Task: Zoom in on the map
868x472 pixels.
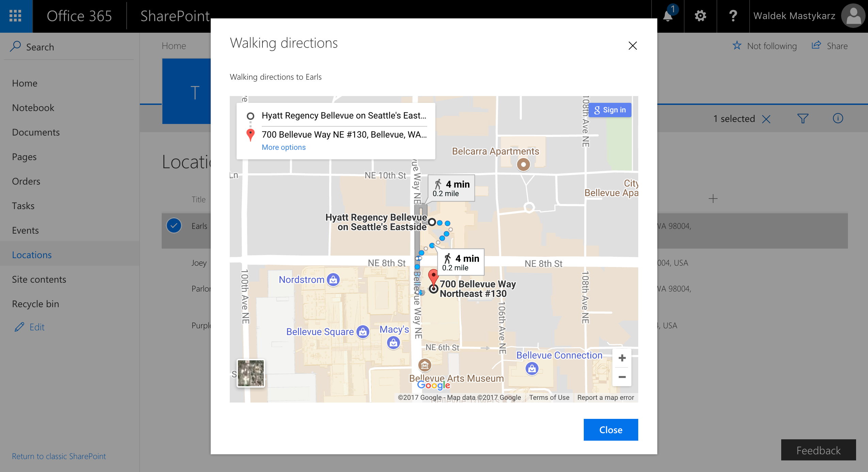Action: click(622, 358)
